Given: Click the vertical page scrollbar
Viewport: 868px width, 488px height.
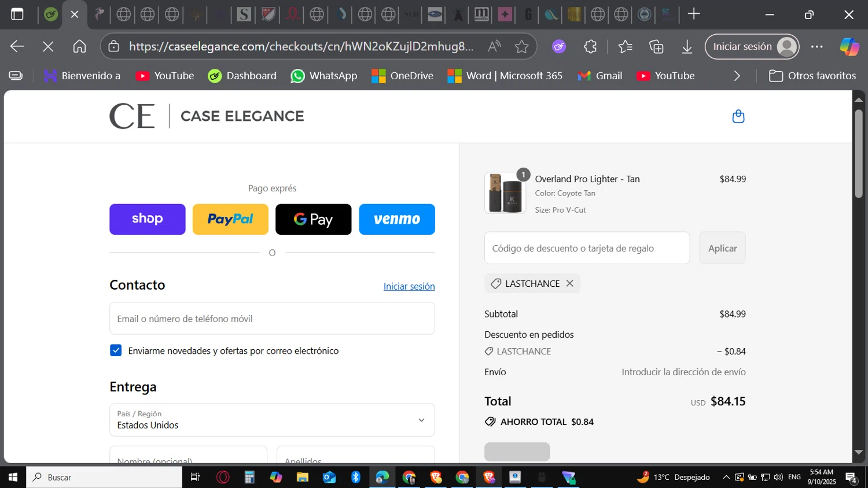Looking at the screenshot, I should (x=859, y=154).
